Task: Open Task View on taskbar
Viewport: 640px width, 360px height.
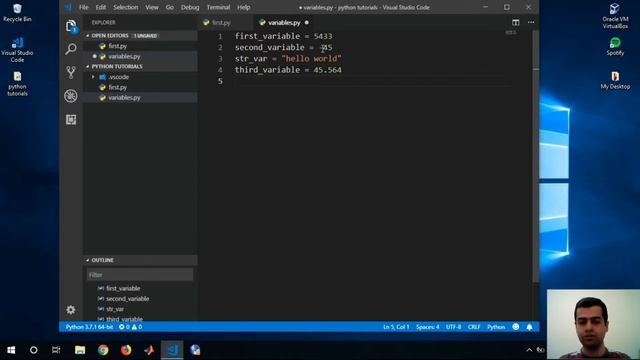Action: pyautogui.click(x=56, y=350)
